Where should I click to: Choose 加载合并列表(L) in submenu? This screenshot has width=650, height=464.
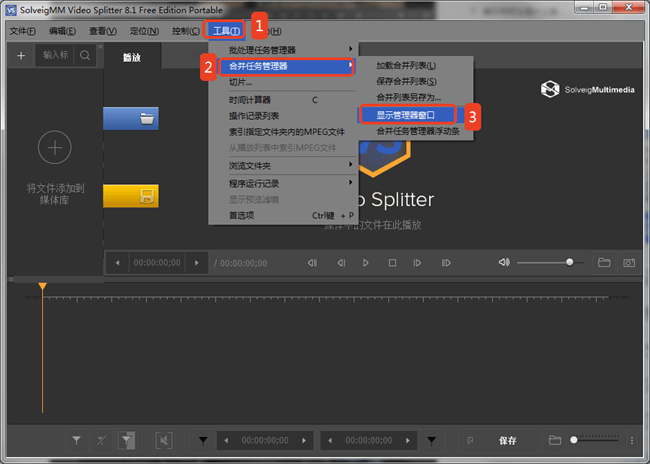pyautogui.click(x=416, y=66)
